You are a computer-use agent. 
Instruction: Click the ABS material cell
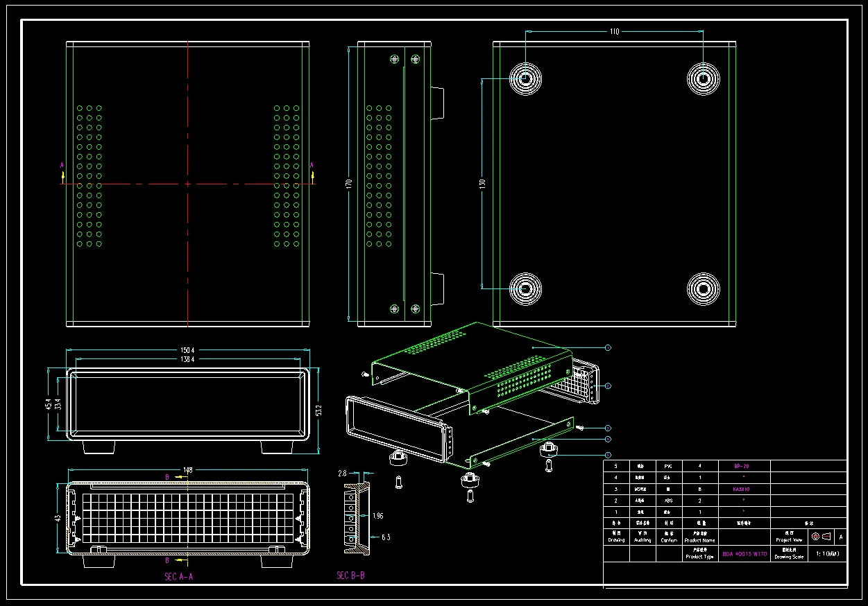coord(669,500)
